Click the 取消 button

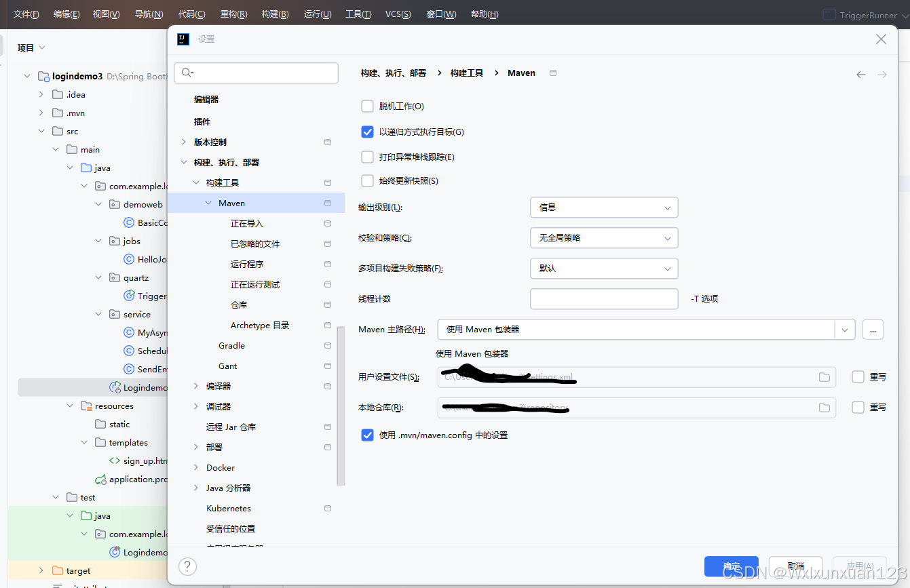tap(795, 566)
